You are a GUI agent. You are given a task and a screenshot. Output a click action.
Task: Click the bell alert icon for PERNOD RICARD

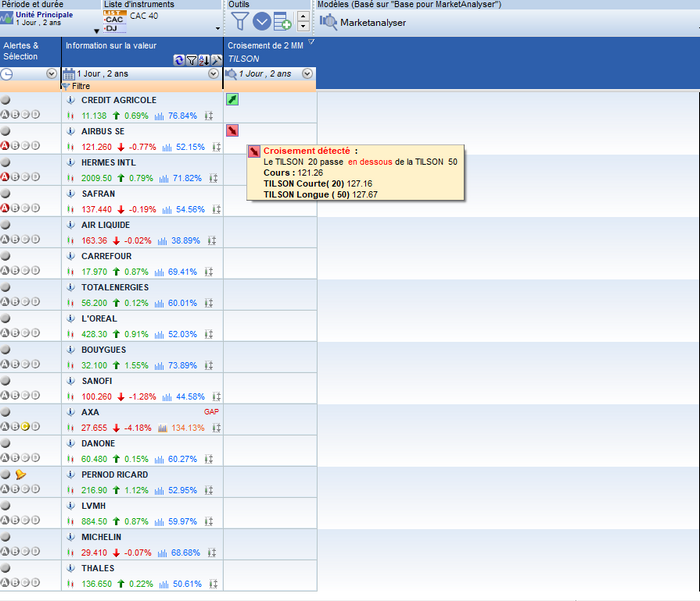21,474
